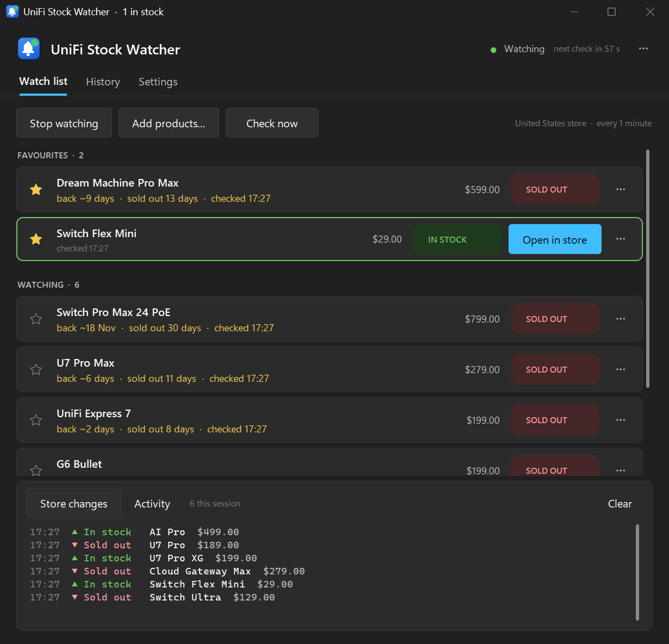The width and height of the screenshot is (669, 644).
Task: Open Switch Flex Mini more options menu
Action: 621,239
